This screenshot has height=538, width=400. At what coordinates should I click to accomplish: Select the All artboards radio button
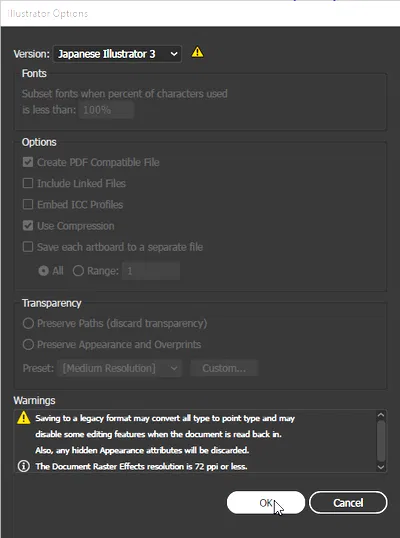tap(44, 271)
